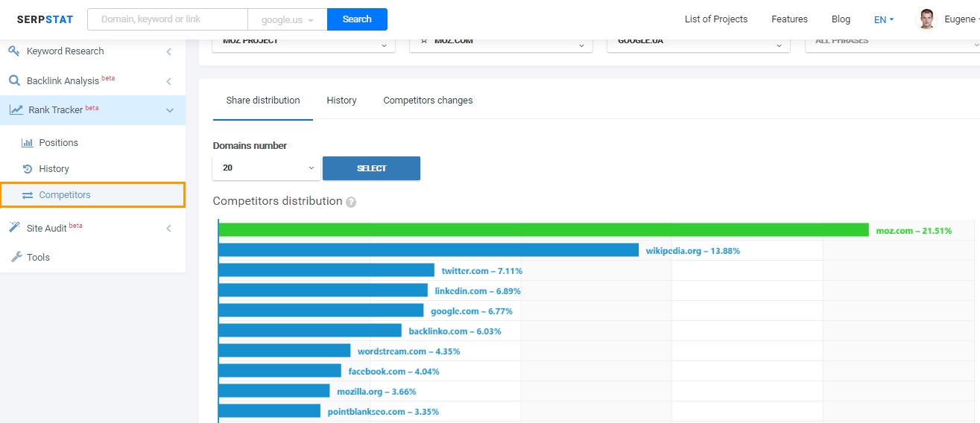Open the List of Projects link
980x423 pixels.
pyautogui.click(x=716, y=19)
